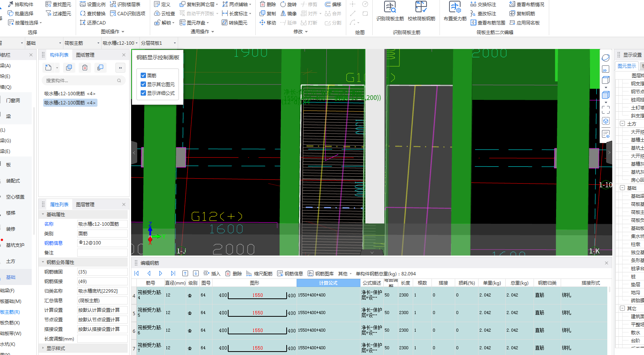Select the 移动 move tool
This screenshot has height=355, width=644.
click(268, 23)
